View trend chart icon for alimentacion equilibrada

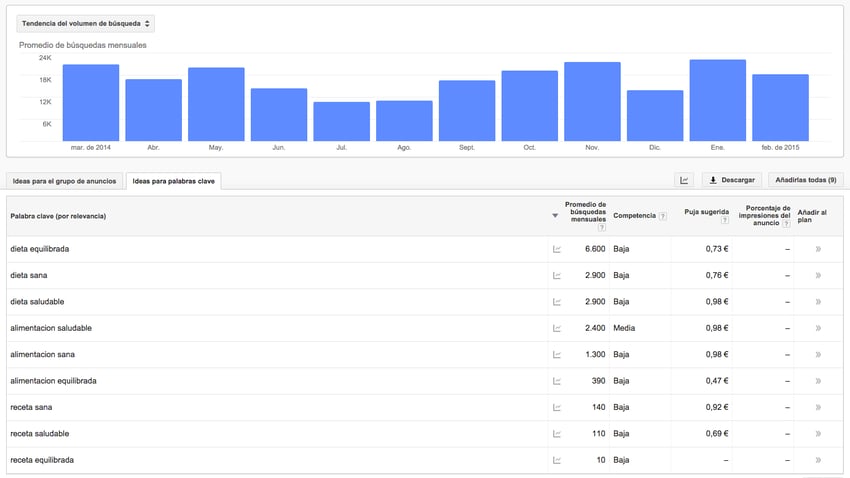click(x=556, y=381)
